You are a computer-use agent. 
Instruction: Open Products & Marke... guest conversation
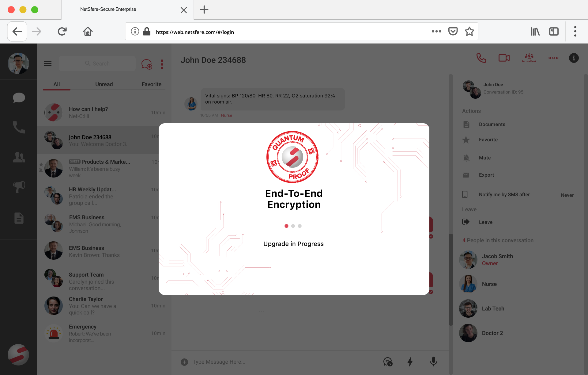click(98, 168)
